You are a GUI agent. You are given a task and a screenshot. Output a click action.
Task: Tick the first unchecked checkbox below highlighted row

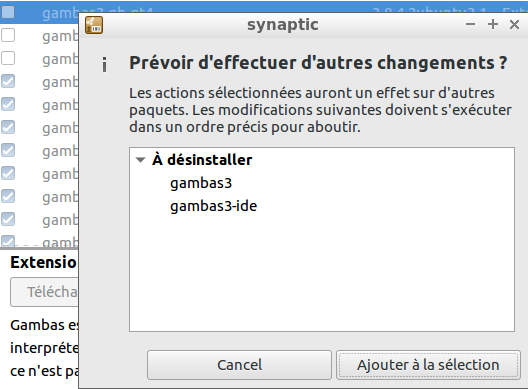(8, 35)
